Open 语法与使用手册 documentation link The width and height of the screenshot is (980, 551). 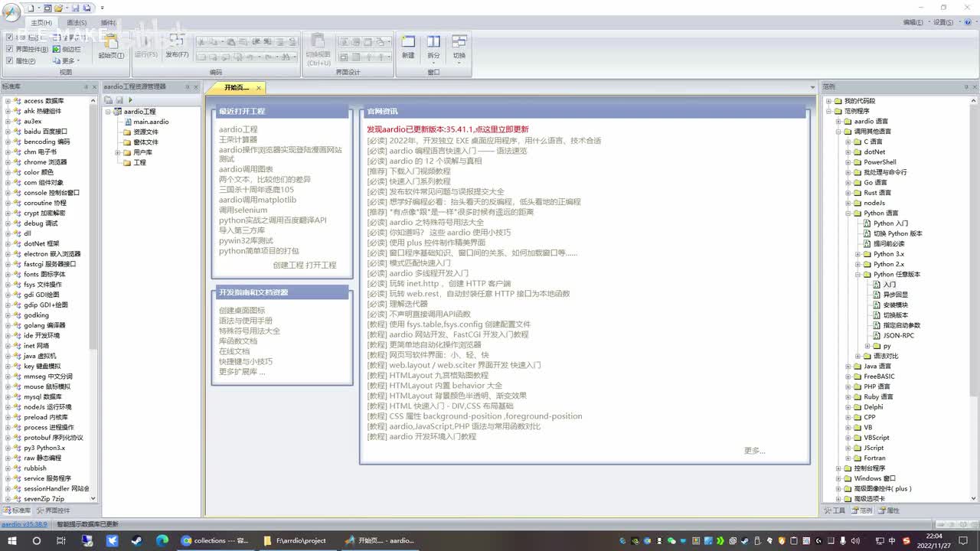click(246, 321)
